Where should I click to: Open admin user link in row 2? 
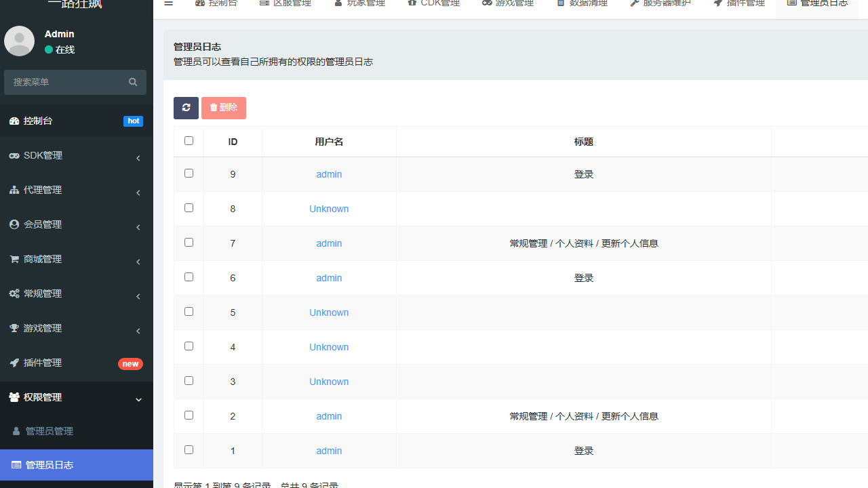[x=329, y=416]
